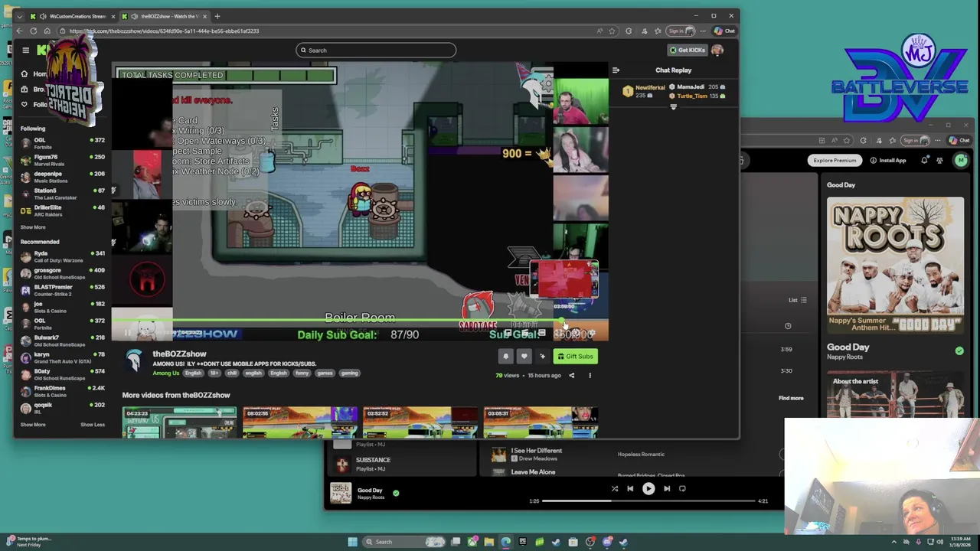This screenshot has height=551, width=980.
Task: Toggle the saved checkmark beside Good Day, Nappy Roots
Action: 959,350
